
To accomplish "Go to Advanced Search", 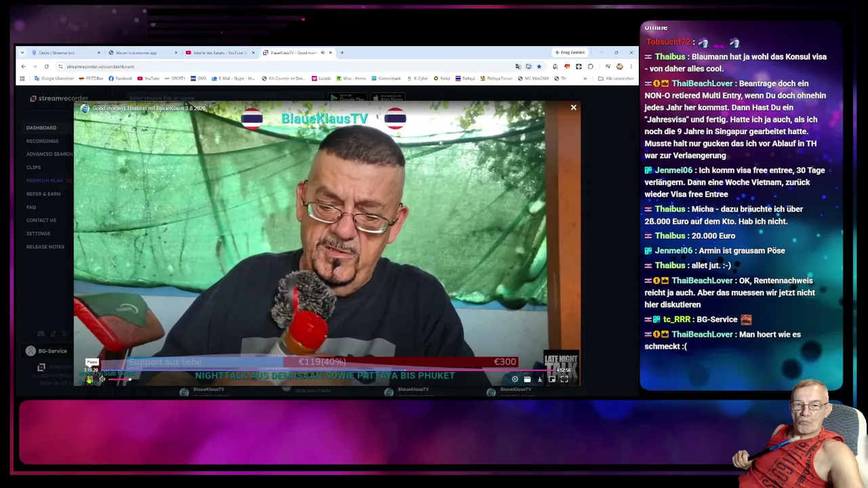I will pyautogui.click(x=50, y=154).
